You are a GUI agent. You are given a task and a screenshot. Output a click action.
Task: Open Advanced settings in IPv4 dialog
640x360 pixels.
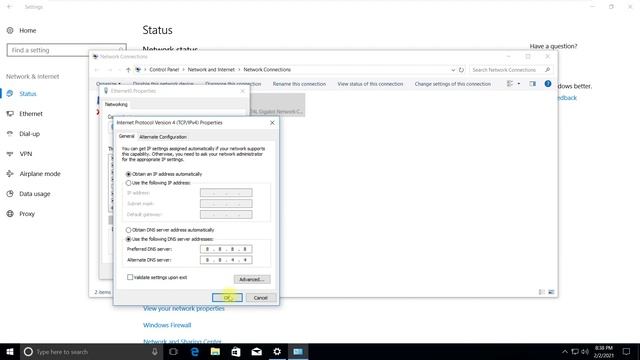point(252,279)
